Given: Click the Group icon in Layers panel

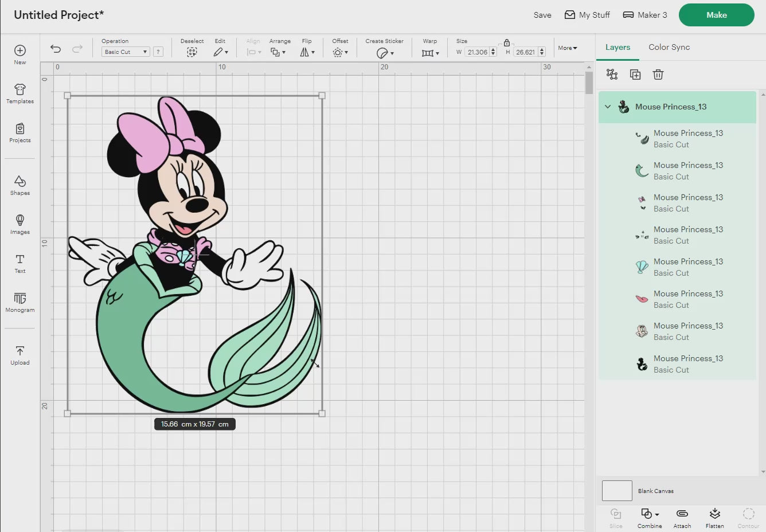Looking at the screenshot, I should click(x=612, y=75).
